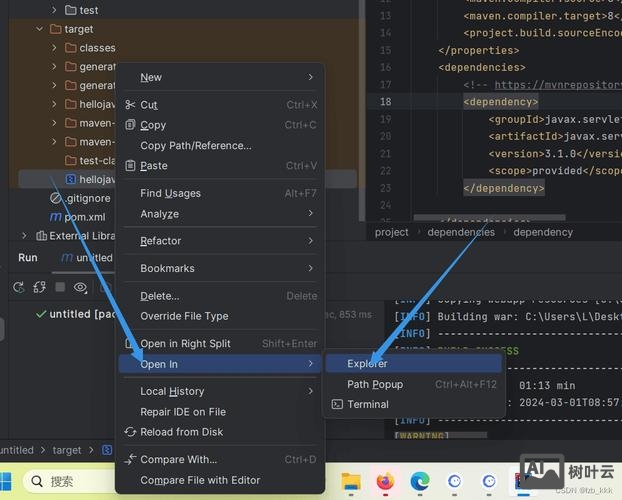Expand the classes folder
The height and width of the screenshot is (500, 622).
coord(55,48)
